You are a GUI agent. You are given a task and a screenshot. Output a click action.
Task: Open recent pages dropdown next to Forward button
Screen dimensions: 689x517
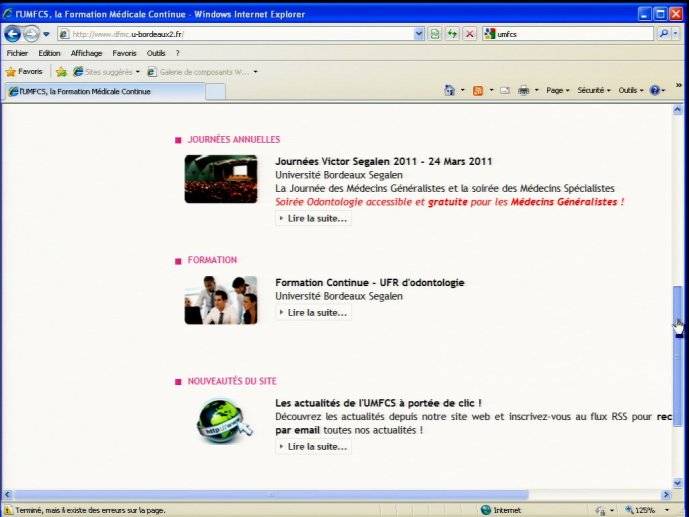(x=46, y=34)
